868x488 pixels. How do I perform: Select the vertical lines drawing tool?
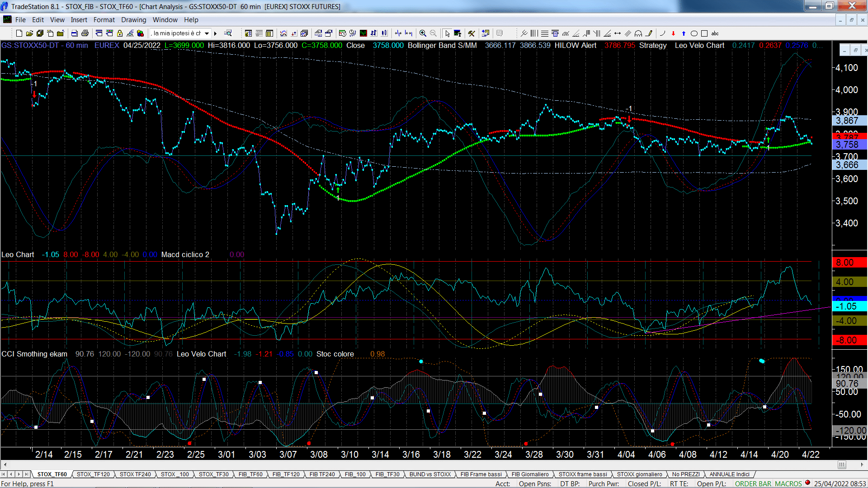[534, 33]
